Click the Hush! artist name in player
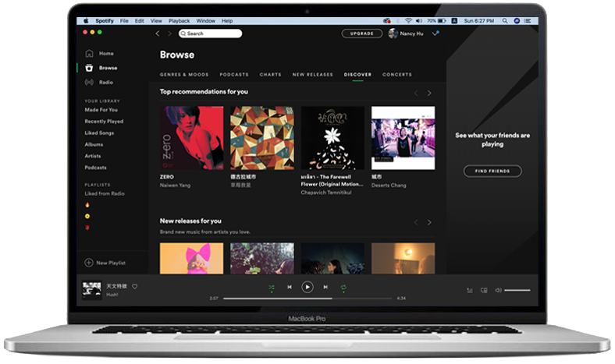 [112, 295]
